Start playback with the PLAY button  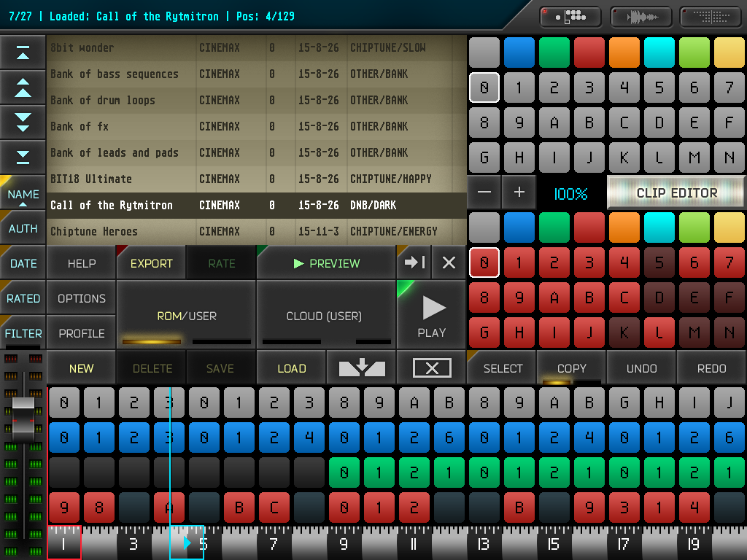[x=432, y=315]
